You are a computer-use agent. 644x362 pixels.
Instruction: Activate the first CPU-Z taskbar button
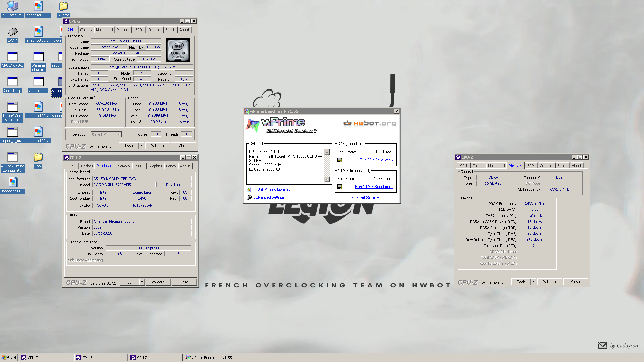47,358
